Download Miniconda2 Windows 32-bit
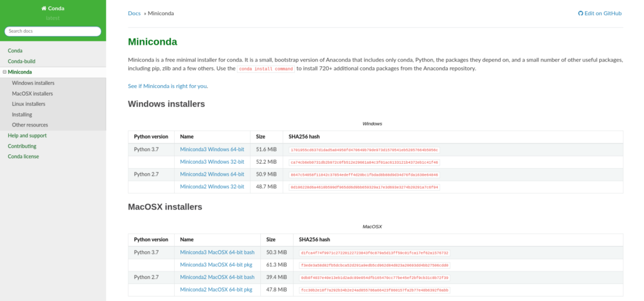The width and height of the screenshot is (644, 301). [212, 186]
